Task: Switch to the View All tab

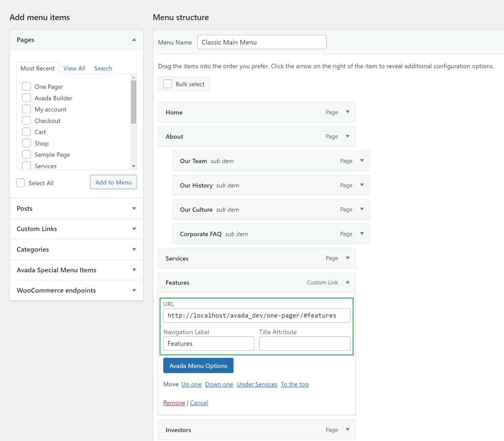Action: click(74, 68)
